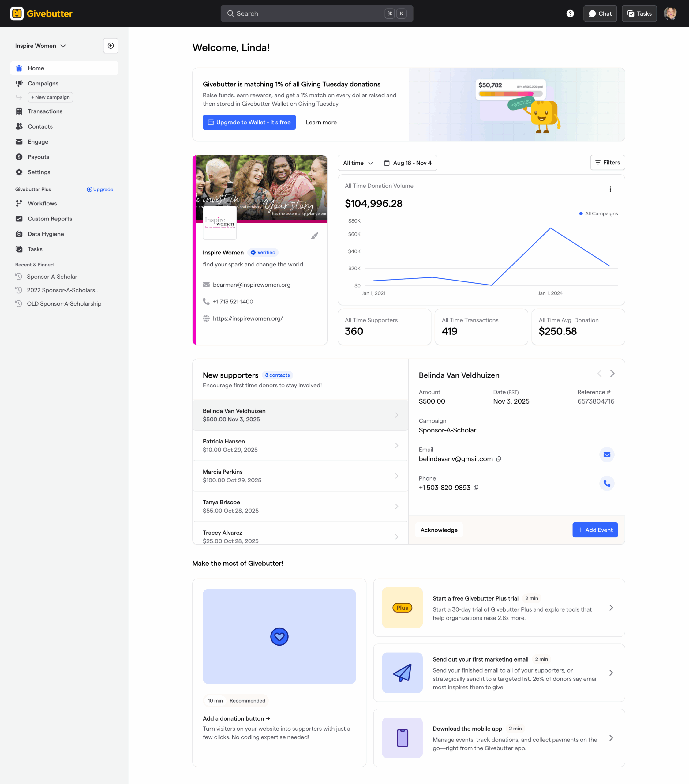Open the Aug 18 - Nov 4 date picker

pos(408,163)
